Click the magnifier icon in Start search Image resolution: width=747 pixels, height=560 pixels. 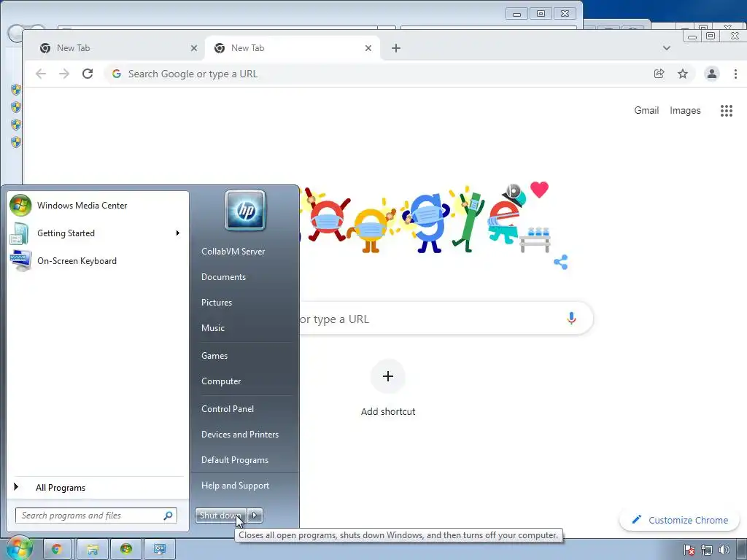pos(169,516)
